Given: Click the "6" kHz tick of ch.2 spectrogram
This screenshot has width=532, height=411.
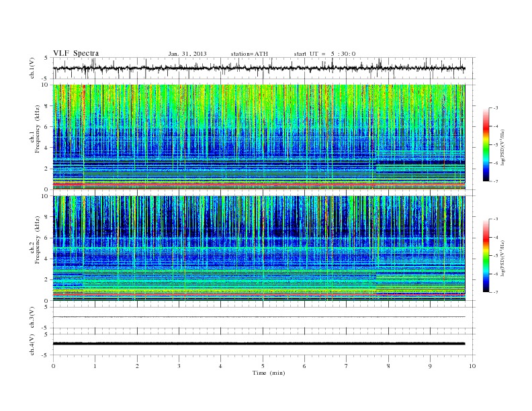Looking at the screenshot, I should click(x=46, y=238).
